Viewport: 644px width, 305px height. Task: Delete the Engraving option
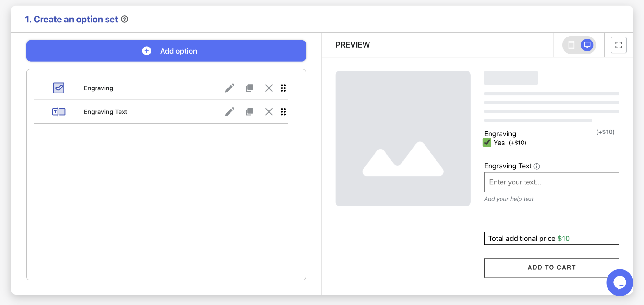click(269, 88)
